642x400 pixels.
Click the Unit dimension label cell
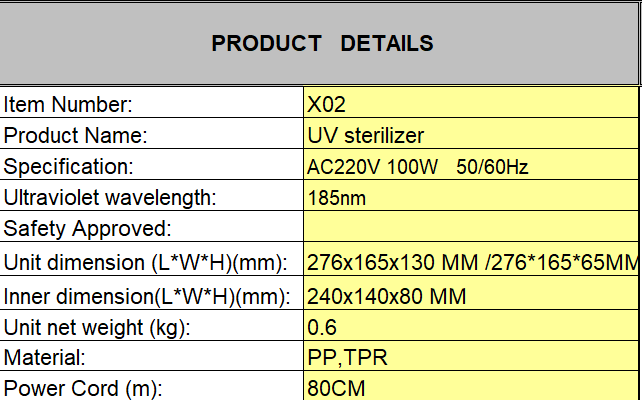click(x=151, y=263)
